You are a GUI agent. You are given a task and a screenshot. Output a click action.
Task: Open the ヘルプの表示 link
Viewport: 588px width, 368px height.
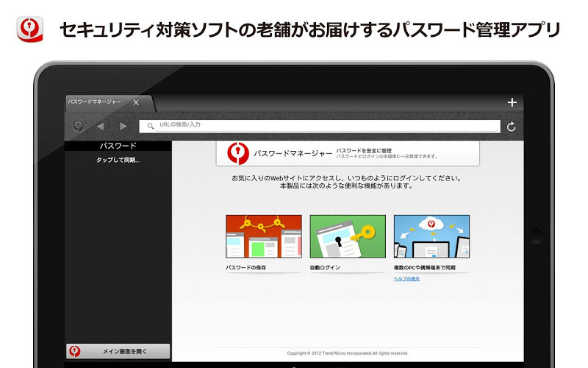coord(406,279)
